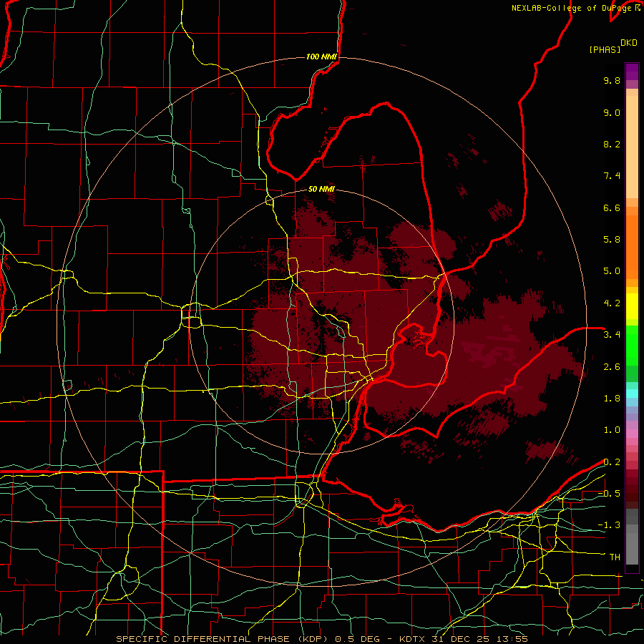Click the yellow band of the color scale
The height and width of the screenshot is (644, 644).
coord(632,306)
